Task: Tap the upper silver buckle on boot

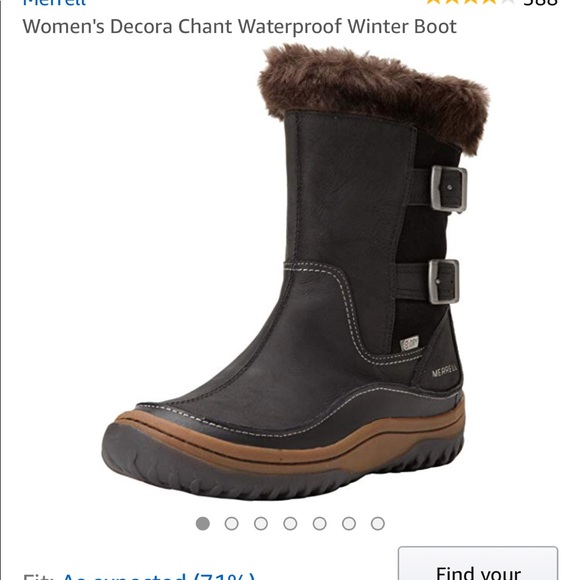Action: pos(449,189)
